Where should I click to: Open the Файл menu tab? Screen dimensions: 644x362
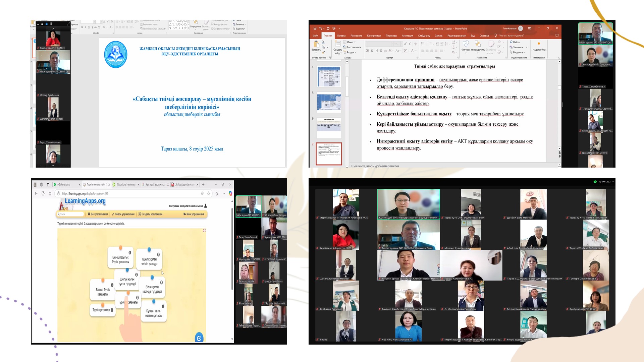[x=315, y=36]
